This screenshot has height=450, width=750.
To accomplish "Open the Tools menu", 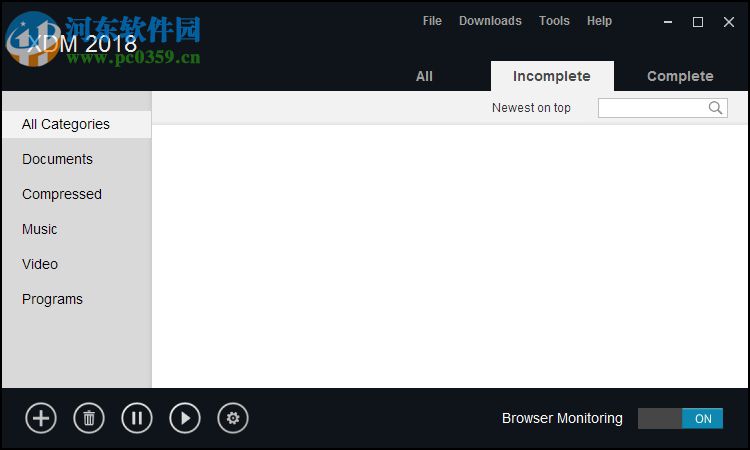I will (x=554, y=21).
